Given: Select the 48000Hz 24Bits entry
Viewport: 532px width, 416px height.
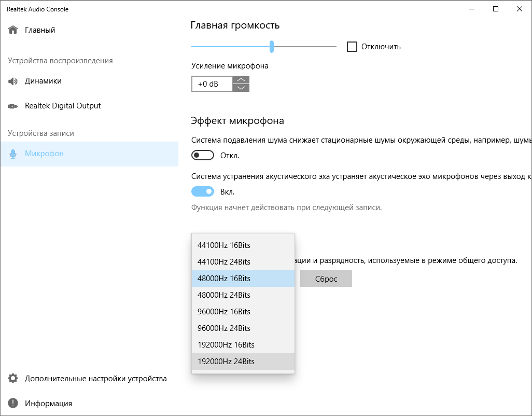Looking at the screenshot, I should point(224,295).
